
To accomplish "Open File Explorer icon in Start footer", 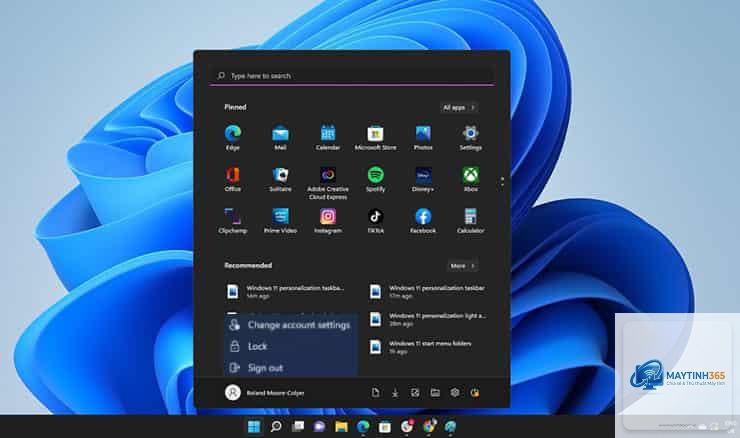I will pyautogui.click(x=435, y=393).
